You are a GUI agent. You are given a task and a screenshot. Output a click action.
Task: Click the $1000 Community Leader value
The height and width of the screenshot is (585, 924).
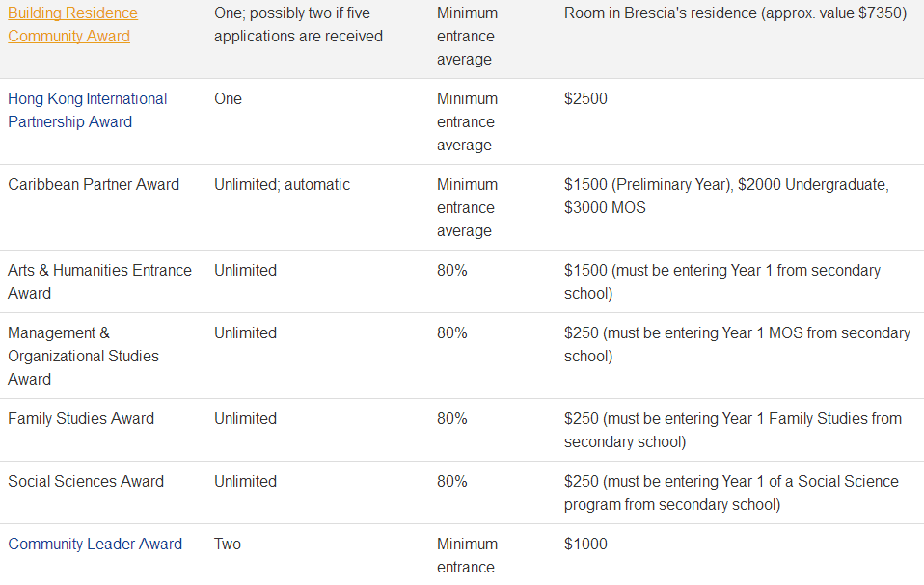click(x=585, y=544)
